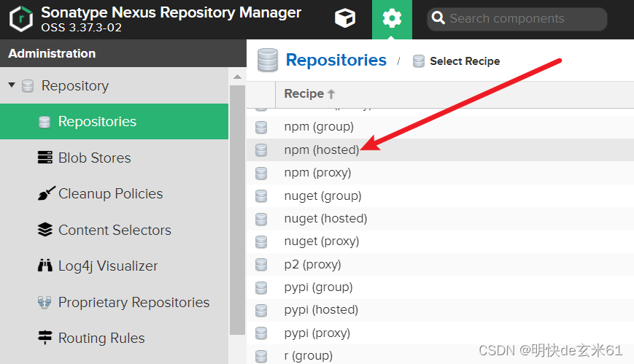The width and height of the screenshot is (634, 364).
Task: Click the Select Recipe breadcrumb icon
Action: pyautogui.click(x=419, y=61)
